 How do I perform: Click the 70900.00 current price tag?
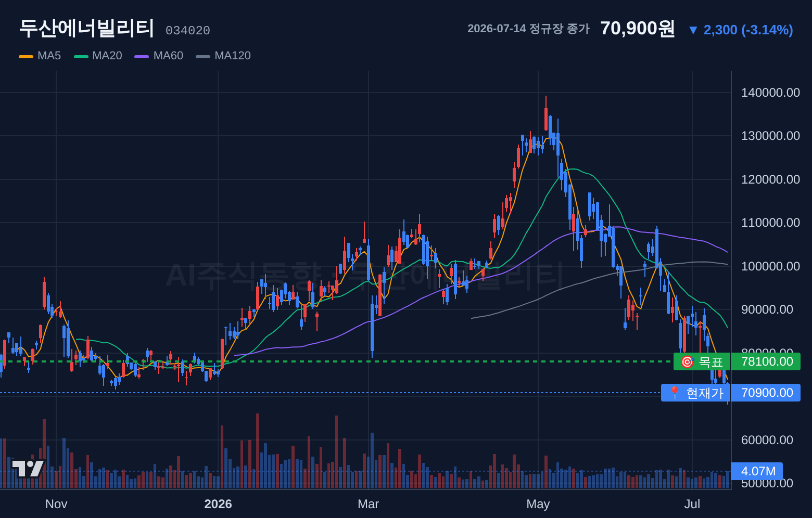click(766, 393)
